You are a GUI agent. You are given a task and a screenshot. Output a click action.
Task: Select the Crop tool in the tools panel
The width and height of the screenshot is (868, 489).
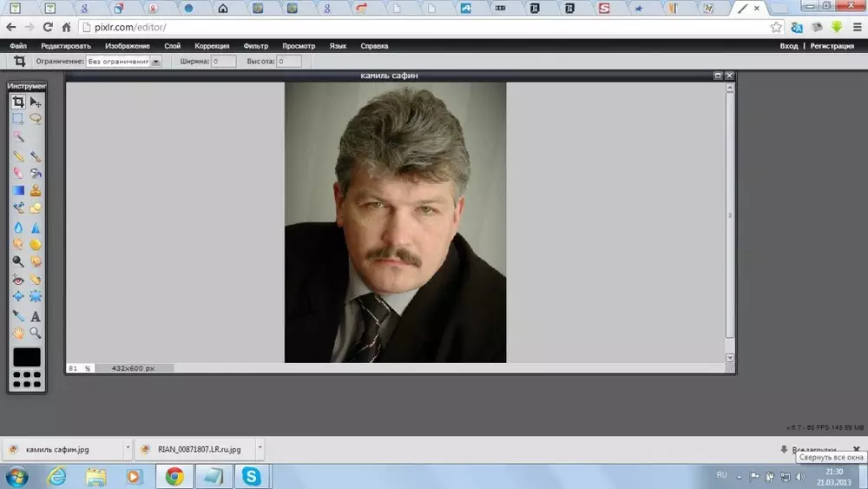(x=18, y=102)
